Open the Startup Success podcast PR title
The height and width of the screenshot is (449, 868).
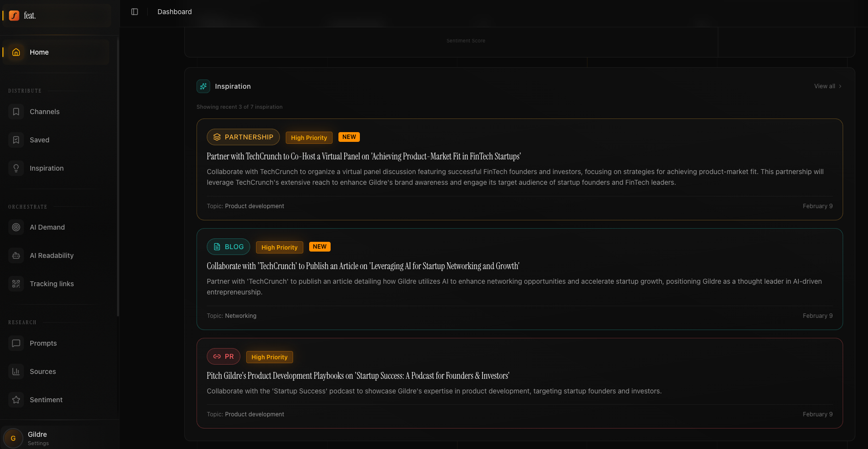[358, 376]
